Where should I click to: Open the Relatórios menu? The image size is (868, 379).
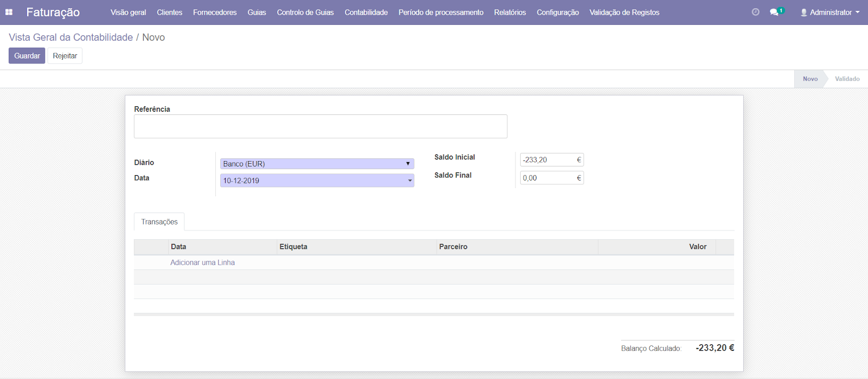point(509,12)
